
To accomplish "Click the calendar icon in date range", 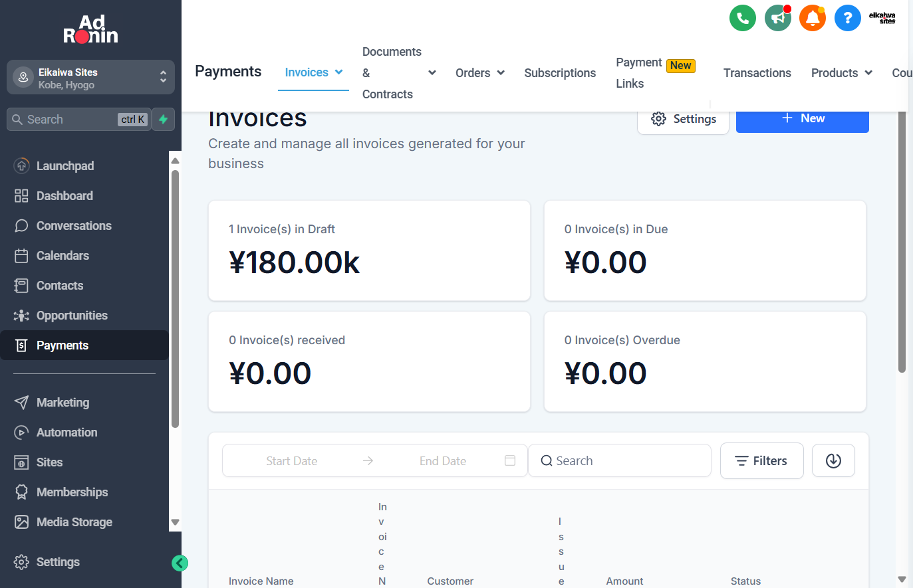I will click(510, 460).
